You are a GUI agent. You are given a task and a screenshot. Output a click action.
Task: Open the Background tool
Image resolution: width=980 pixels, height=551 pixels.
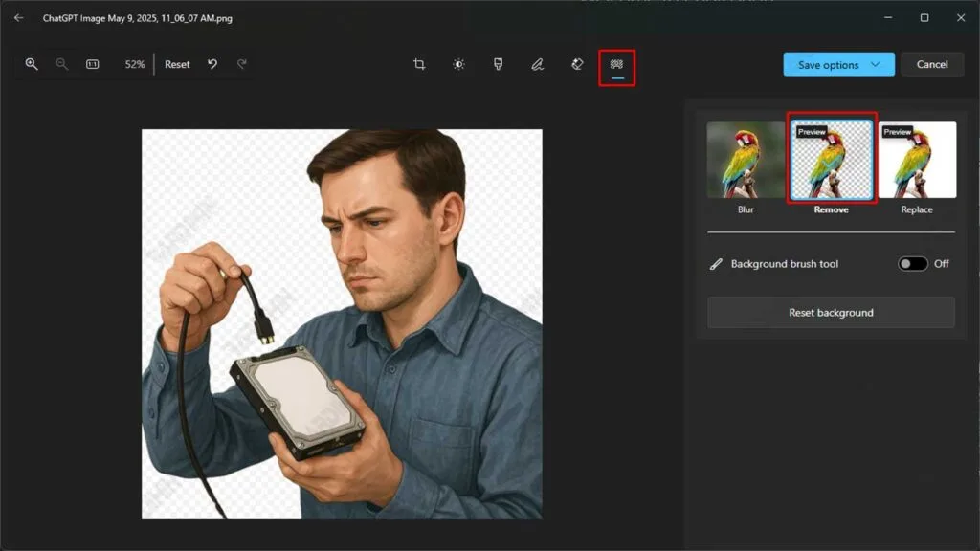(617, 64)
